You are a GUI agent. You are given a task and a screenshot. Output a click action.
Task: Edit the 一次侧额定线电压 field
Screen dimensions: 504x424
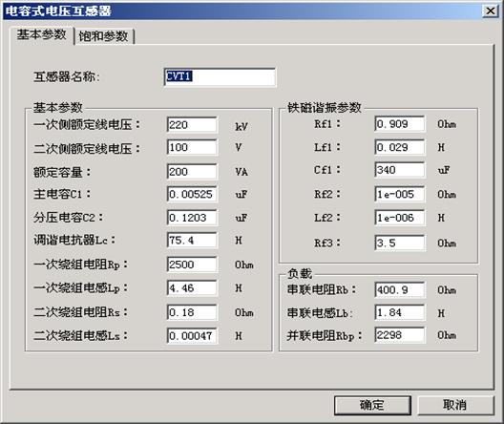click(x=192, y=125)
